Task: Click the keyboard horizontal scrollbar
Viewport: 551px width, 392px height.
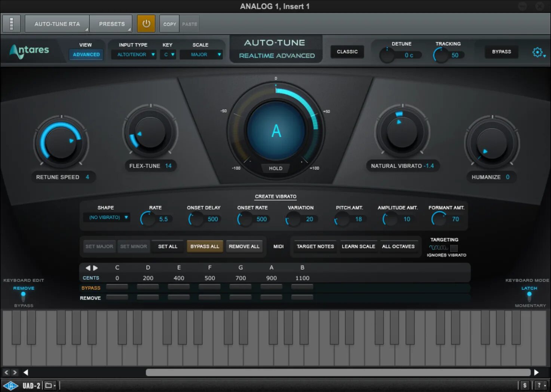Action: coord(338,372)
